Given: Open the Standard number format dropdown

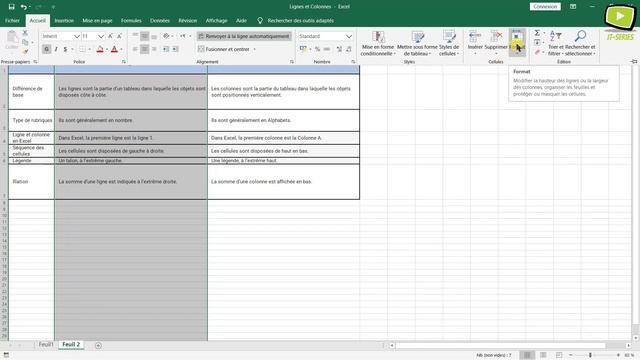Looking at the screenshot, I should (x=349, y=36).
